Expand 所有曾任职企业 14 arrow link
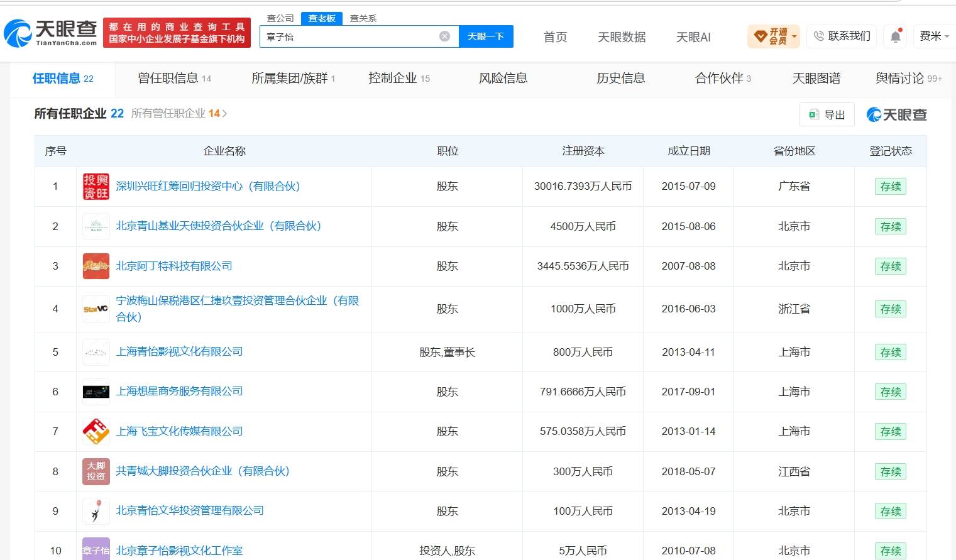This screenshot has height=560, width=956. [x=179, y=113]
